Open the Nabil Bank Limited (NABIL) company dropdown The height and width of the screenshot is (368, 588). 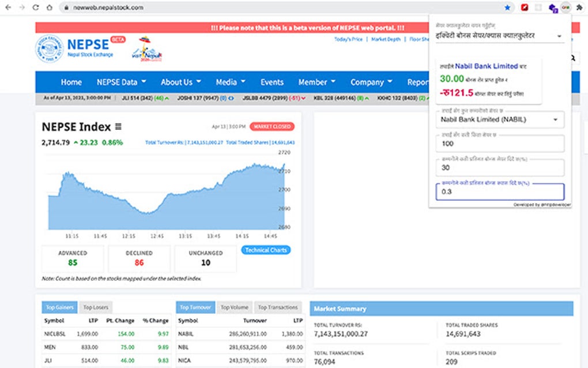coord(500,119)
